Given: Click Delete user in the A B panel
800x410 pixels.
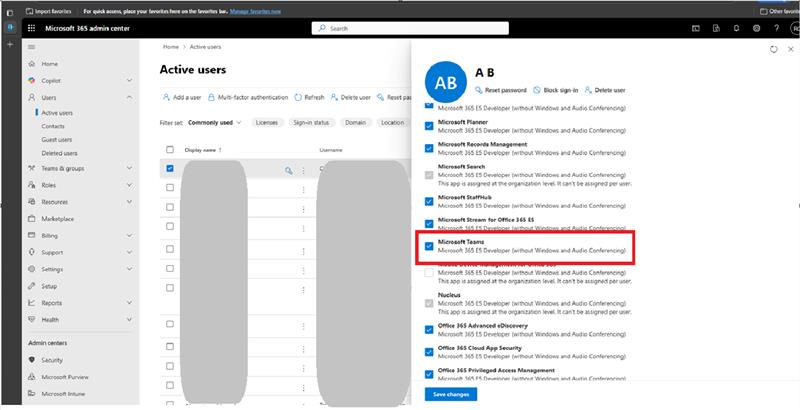Looking at the screenshot, I should coord(605,90).
